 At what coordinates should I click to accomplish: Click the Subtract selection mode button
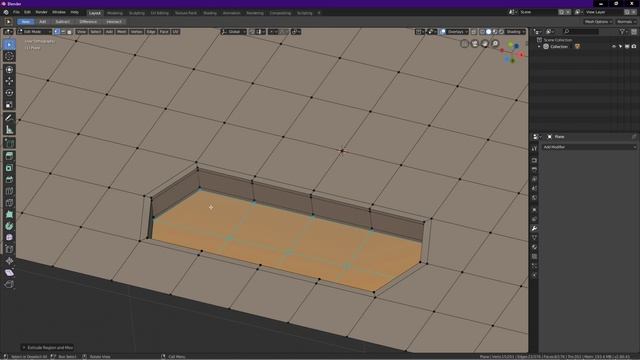[x=62, y=22]
